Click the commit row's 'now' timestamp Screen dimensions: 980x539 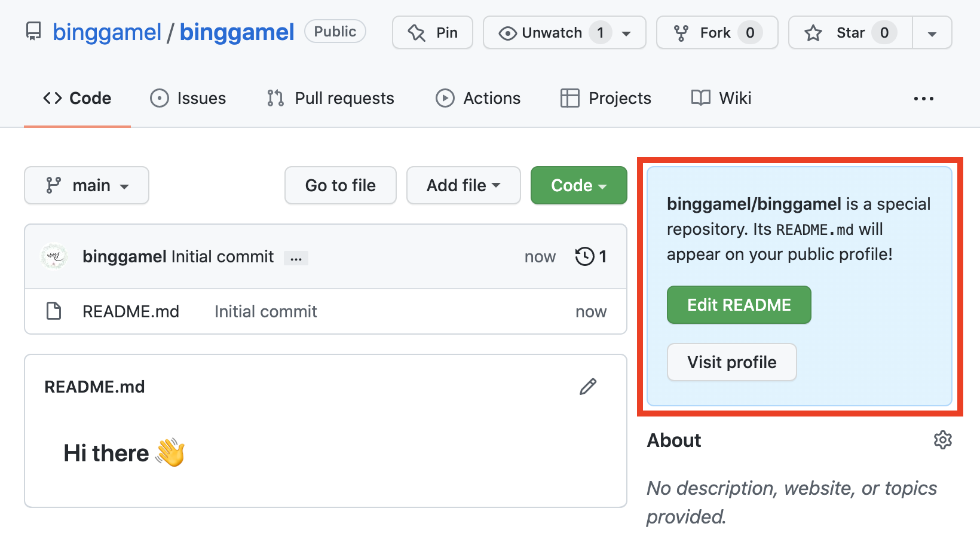pos(540,257)
